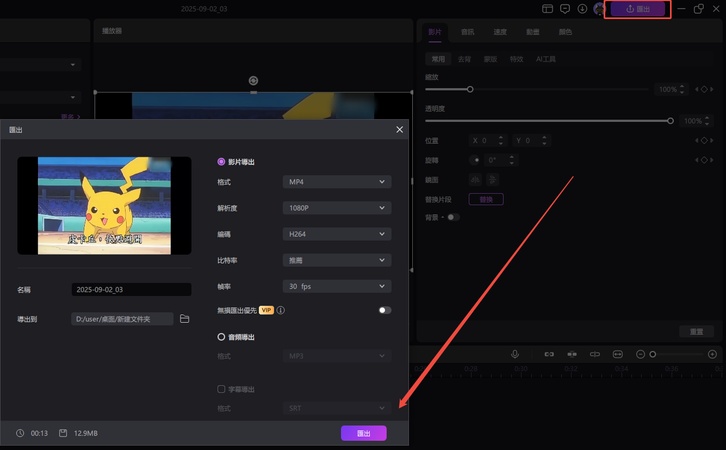Click the 匯出 button in the top title bar
The height and width of the screenshot is (450, 726).
[x=638, y=9]
